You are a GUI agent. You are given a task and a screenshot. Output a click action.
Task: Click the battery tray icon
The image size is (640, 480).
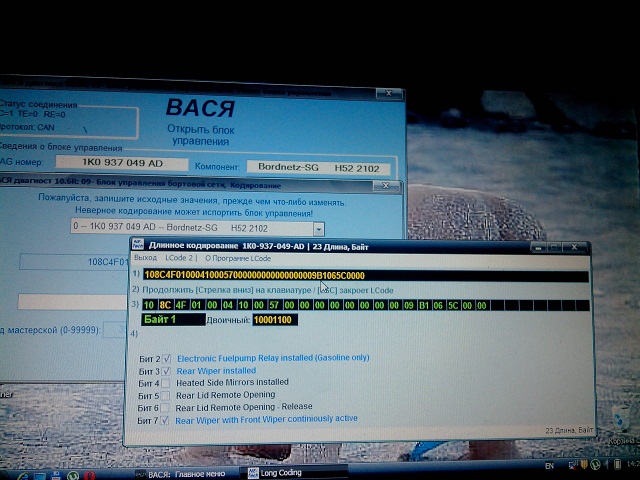coord(618,464)
